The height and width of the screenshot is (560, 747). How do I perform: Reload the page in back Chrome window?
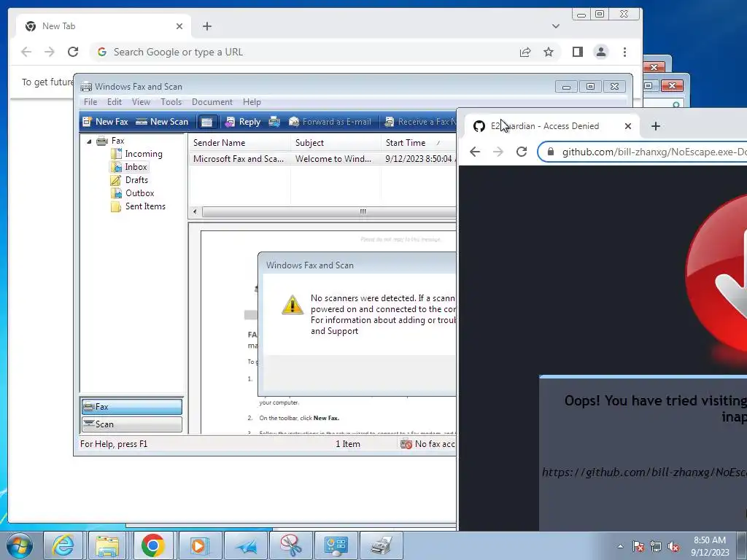pos(73,52)
